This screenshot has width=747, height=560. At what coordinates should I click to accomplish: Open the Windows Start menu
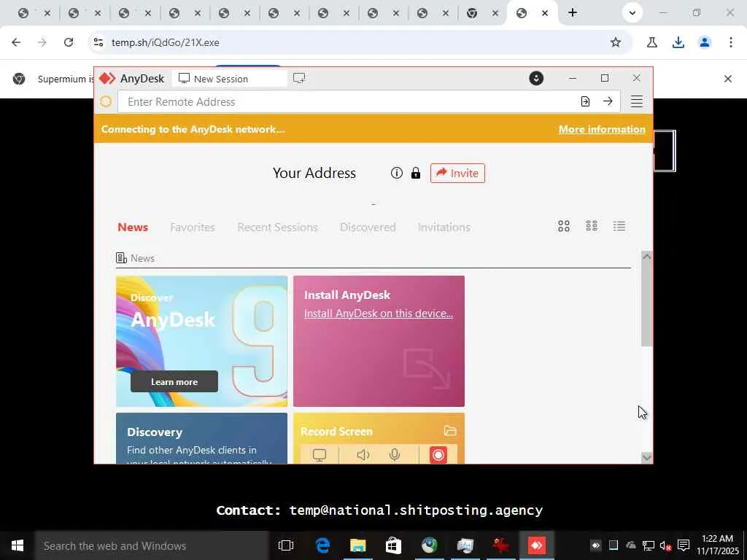(18, 545)
